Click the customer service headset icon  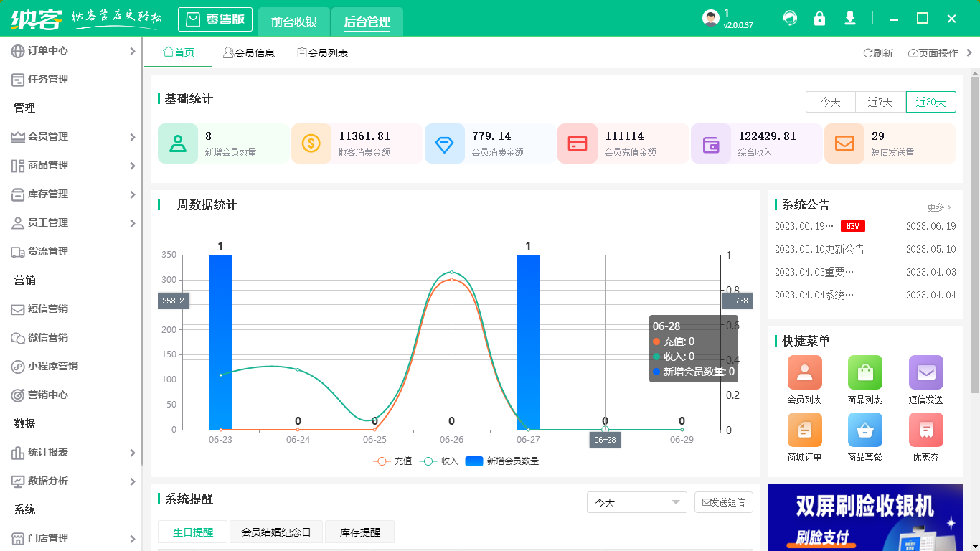790,18
